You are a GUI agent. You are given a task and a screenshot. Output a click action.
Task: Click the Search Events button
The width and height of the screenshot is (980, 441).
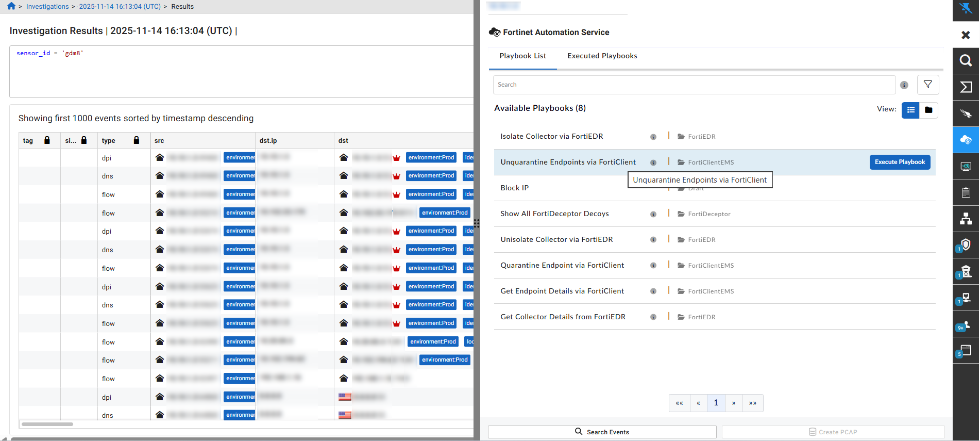pos(602,432)
